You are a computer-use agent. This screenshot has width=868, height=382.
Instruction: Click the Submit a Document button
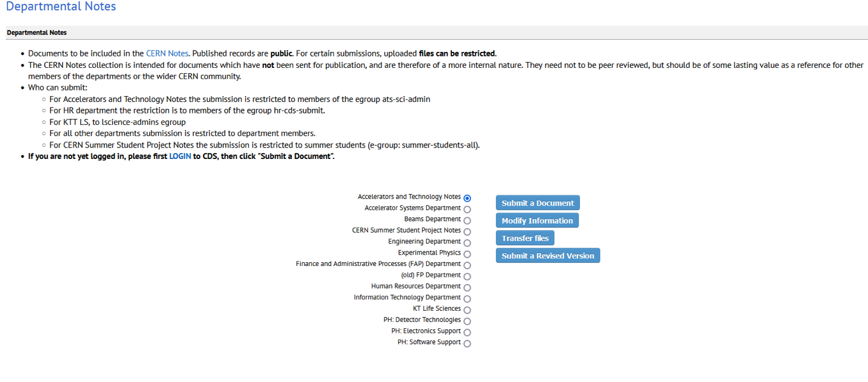538,203
